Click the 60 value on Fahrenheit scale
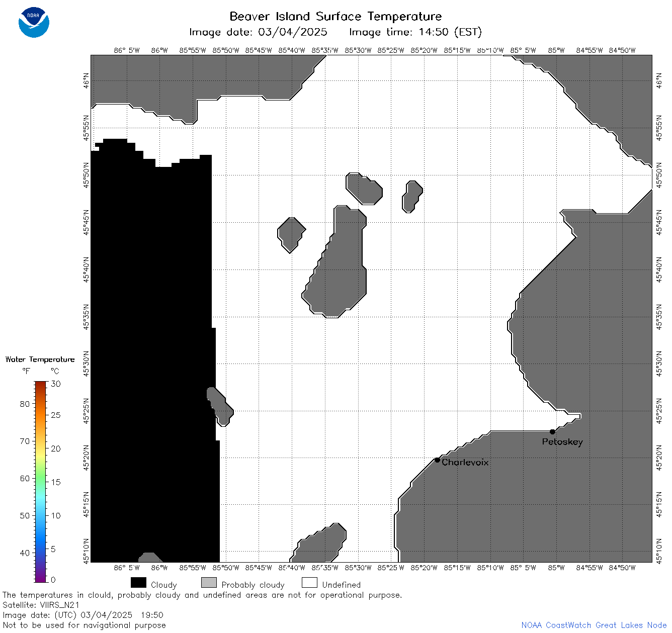 pos(25,478)
